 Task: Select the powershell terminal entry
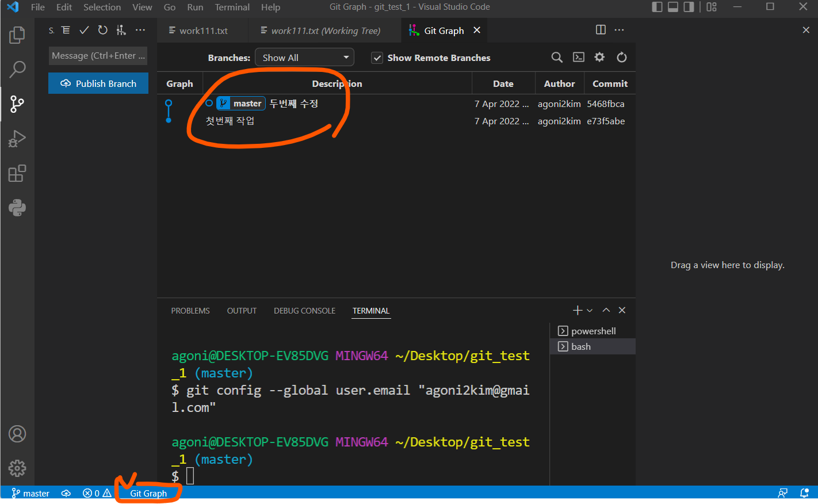(593, 331)
